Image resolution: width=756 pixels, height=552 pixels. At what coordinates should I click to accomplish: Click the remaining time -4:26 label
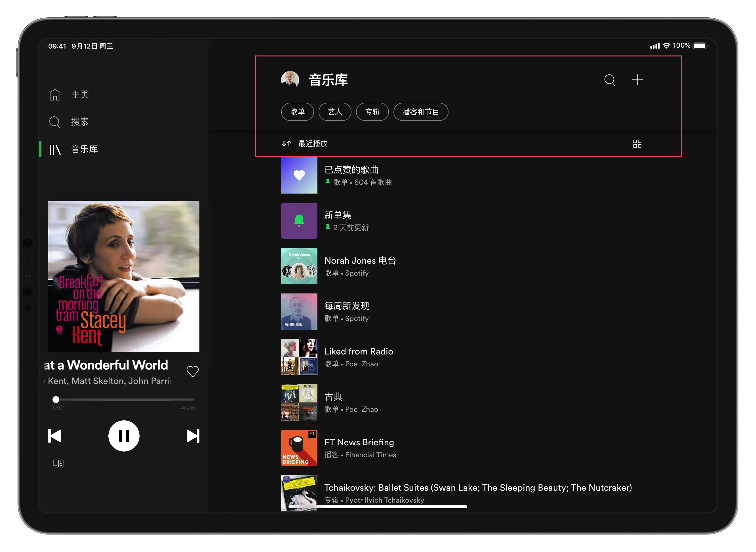point(187,408)
